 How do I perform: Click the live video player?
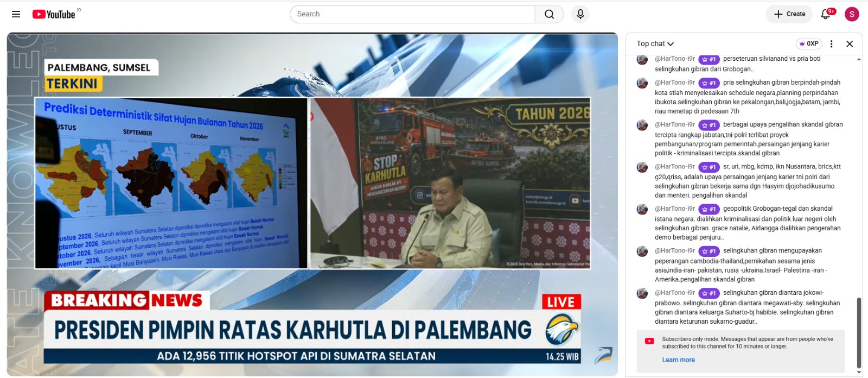coord(312,205)
